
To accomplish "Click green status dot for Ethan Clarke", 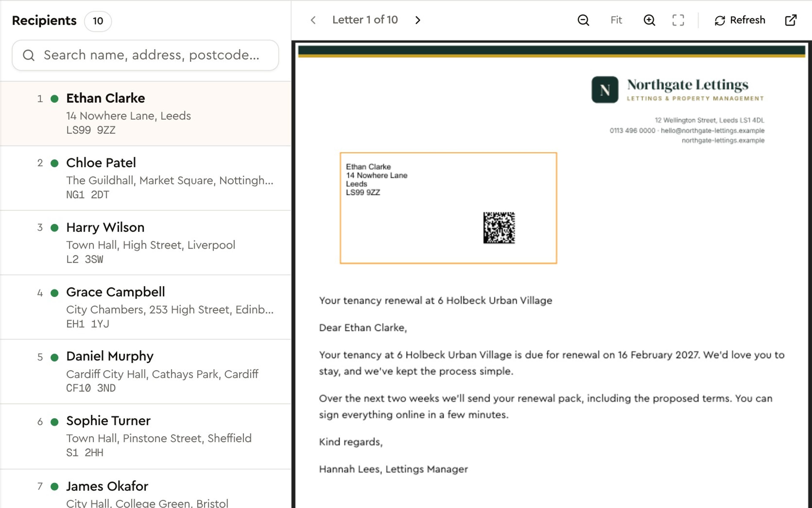I will point(54,99).
